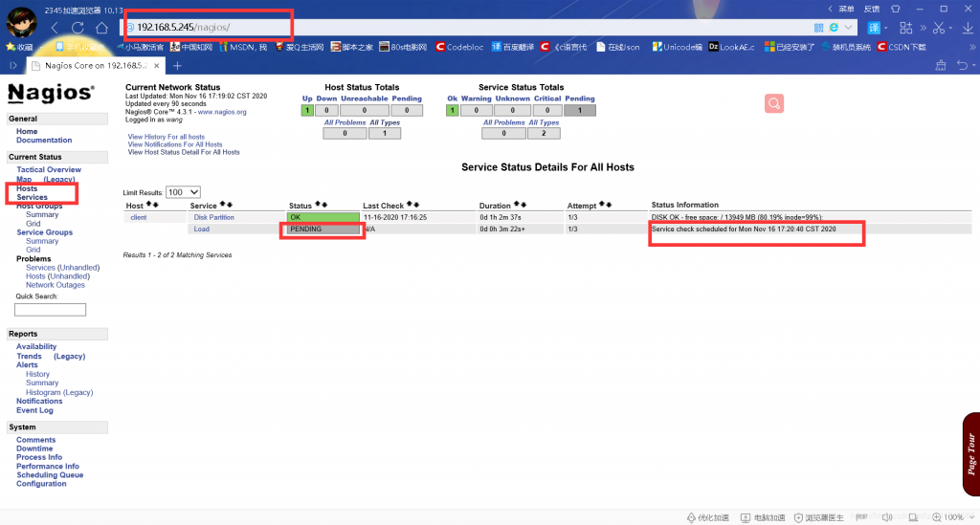Viewport: 980px width, 525px height.
Task: Sort by Host column arrows
Action: pyautogui.click(x=151, y=206)
